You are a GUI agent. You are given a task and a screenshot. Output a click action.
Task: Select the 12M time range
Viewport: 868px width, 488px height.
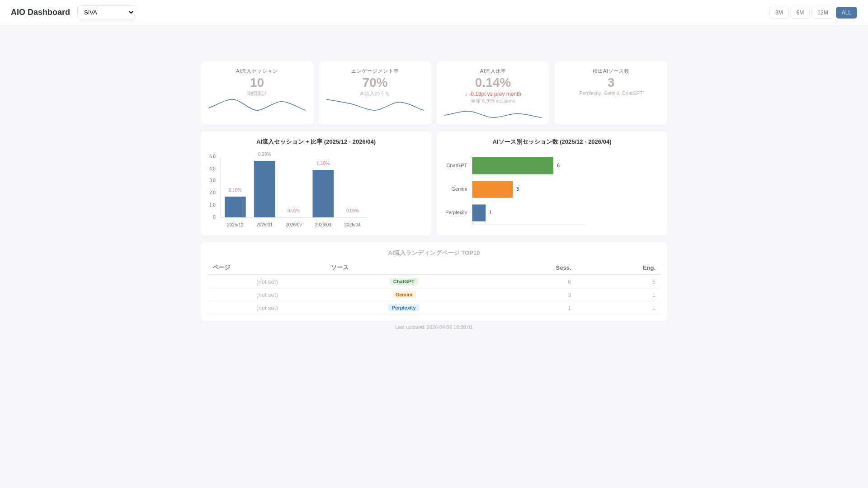pos(823,13)
